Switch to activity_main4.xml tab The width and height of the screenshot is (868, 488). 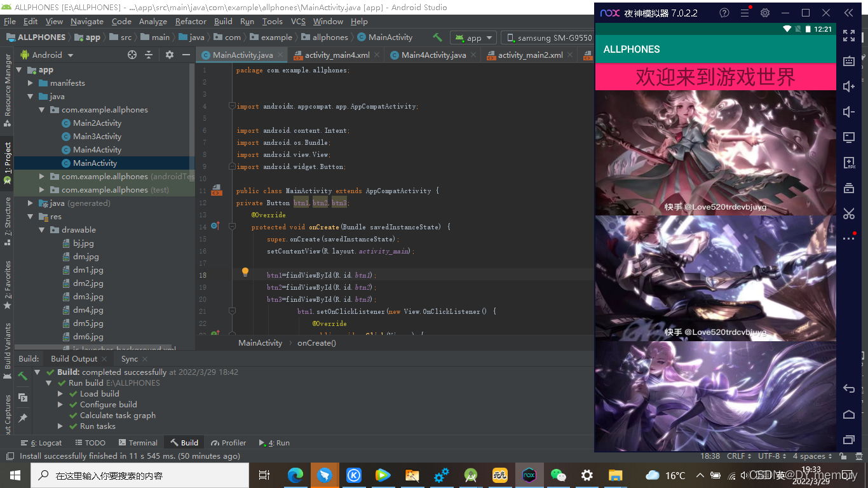pyautogui.click(x=337, y=55)
